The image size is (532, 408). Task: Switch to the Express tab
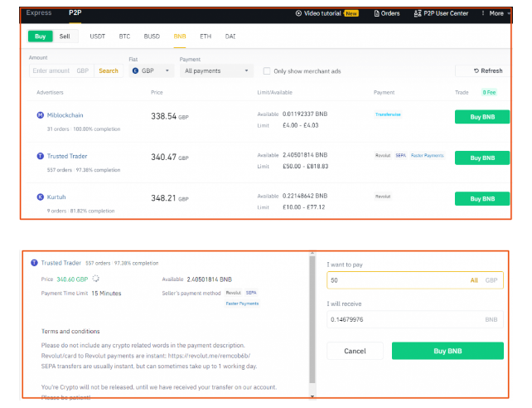[x=39, y=12]
